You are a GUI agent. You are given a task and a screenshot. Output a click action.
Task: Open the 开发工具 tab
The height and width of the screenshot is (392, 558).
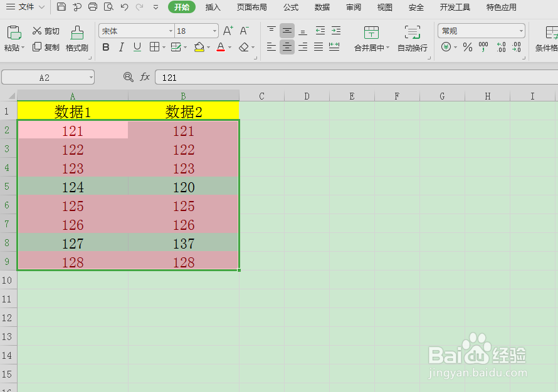(455, 7)
